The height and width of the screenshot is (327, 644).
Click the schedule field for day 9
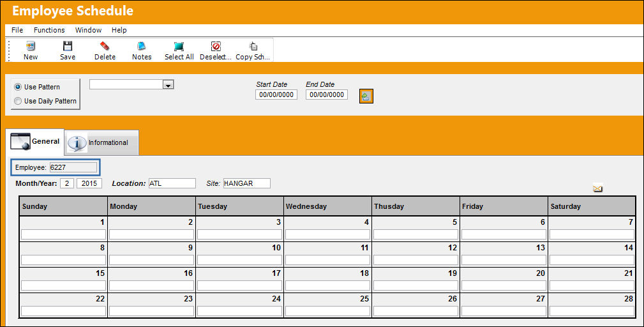[151, 260]
